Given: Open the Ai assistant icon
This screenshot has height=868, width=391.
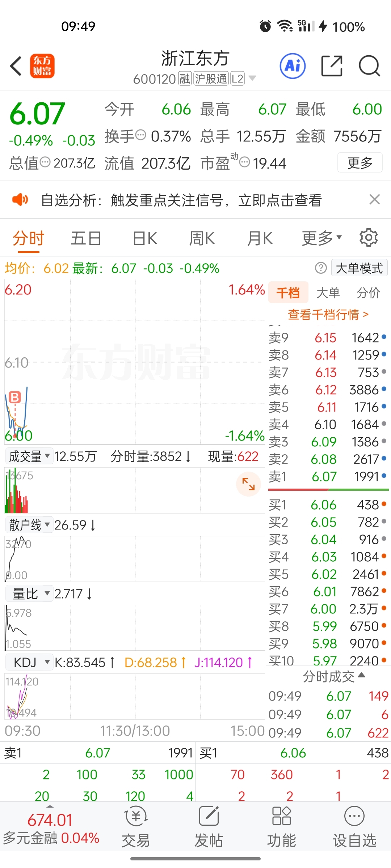Looking at the screenshot, I should tap(293, 66).
